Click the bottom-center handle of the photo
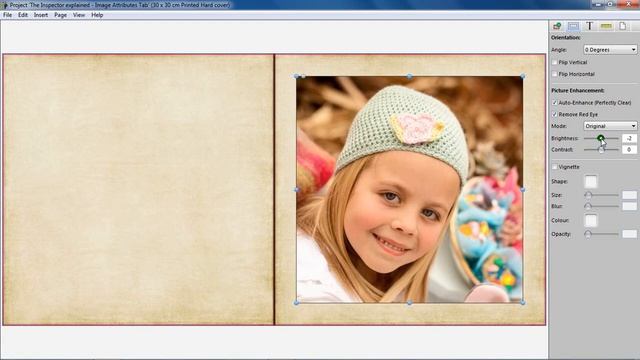 point(409,303)
